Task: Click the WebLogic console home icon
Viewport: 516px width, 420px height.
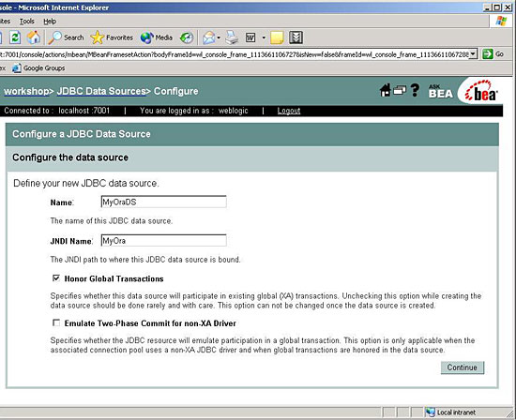Action: click(x=385, y=90)
